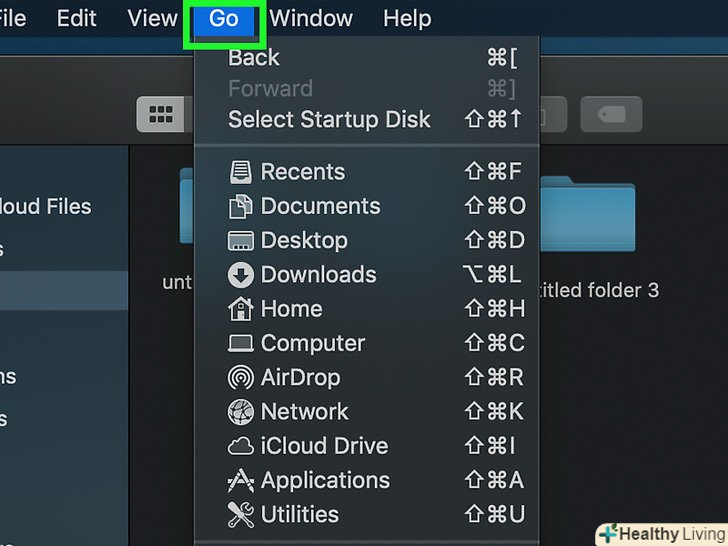728x546 pixels.
Task: Open the Edit menu
Action: pos(77,18)
